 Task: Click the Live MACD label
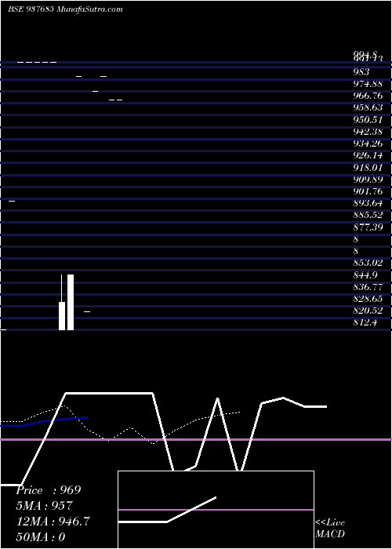coord(330,529)
